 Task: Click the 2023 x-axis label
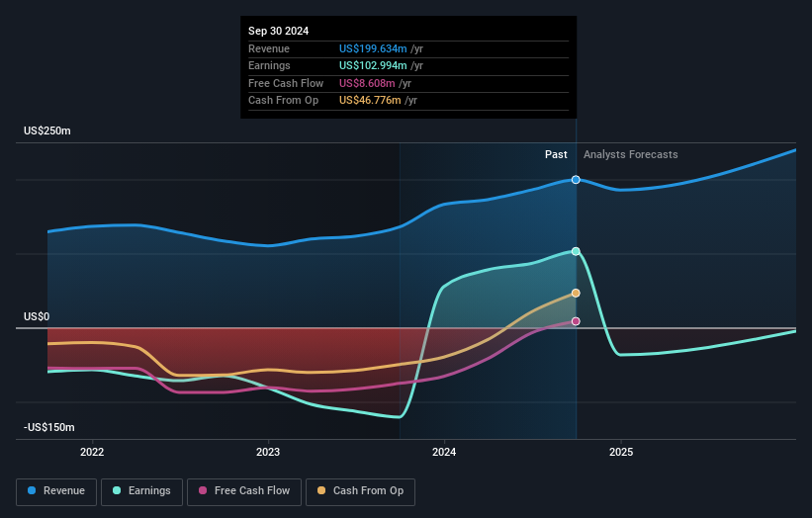pyautogui.click(x=268, y=452)
